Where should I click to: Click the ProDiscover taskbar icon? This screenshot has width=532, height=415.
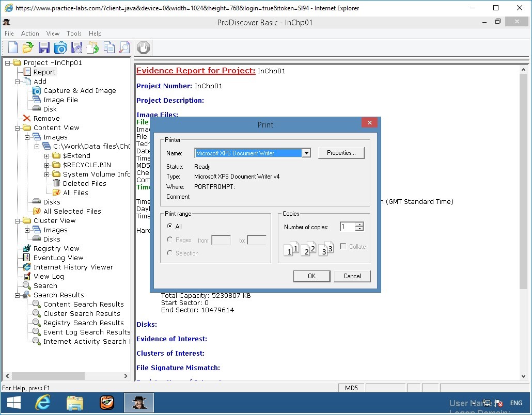tap(139, 403)
